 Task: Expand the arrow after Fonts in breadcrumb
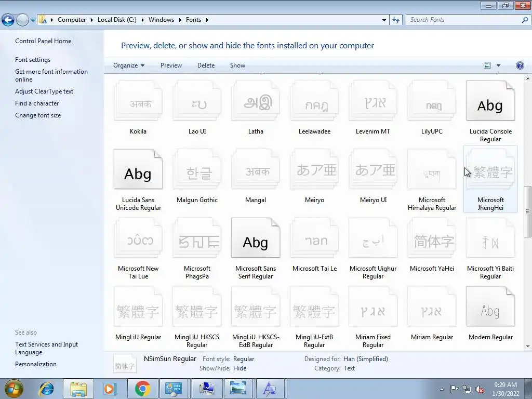coord(207,20)
